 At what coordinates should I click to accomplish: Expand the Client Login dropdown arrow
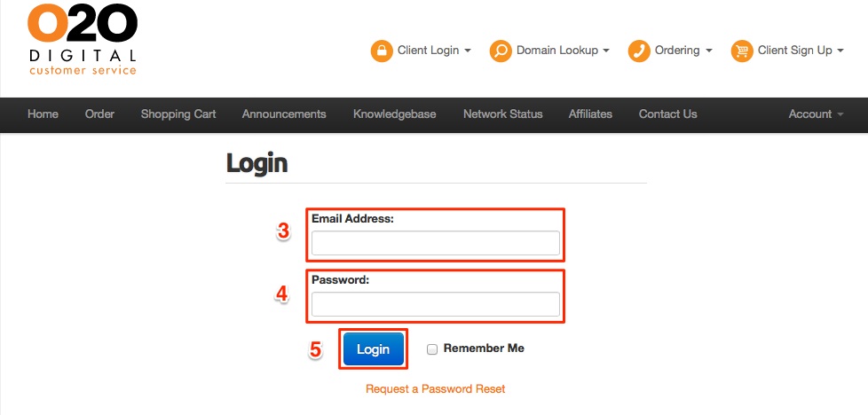pyautogui.click(x=468, y=51)
